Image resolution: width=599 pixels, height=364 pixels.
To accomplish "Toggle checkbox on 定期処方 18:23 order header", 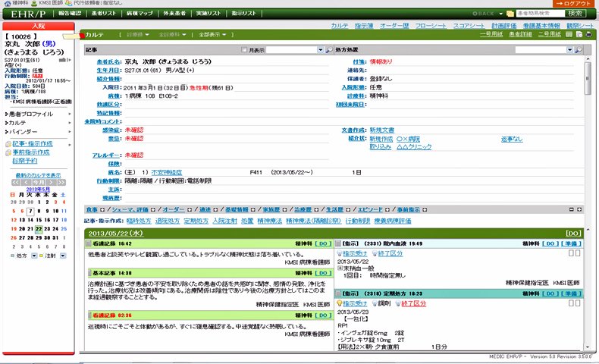I will click(x=338, y=293).
